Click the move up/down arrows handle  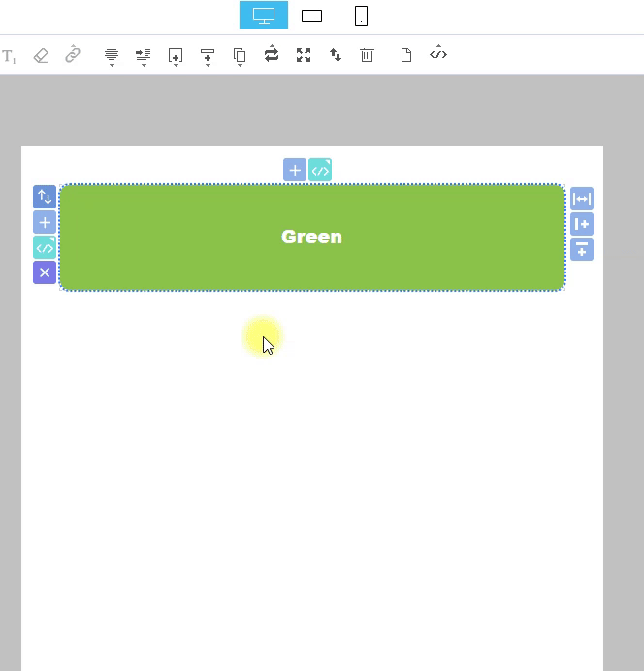click(45, 198)
